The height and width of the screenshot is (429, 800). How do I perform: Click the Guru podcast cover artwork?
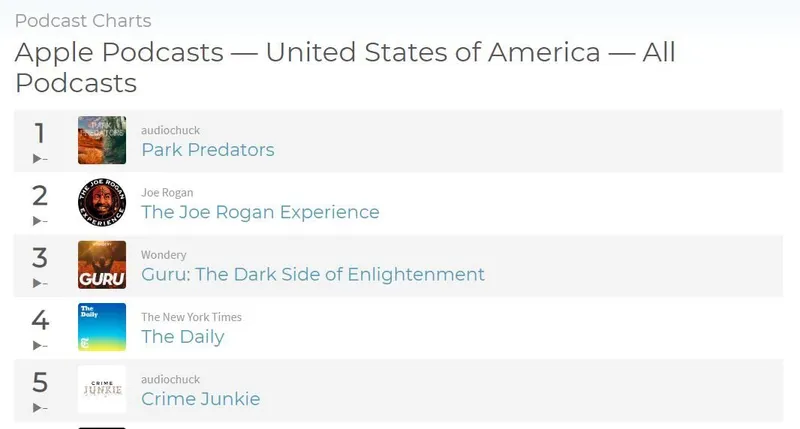[x=102, y=265]
